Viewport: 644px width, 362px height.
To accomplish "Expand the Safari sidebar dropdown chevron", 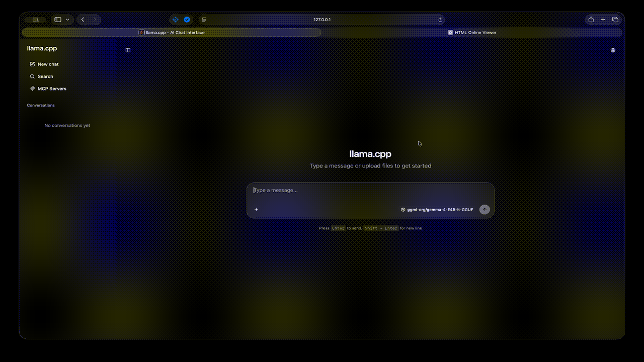I will click(x=67, y=20).
